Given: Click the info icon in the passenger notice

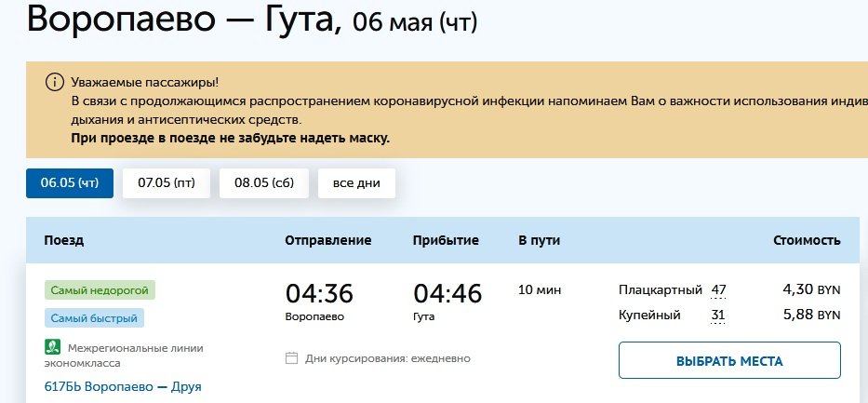Looking at the screenshot, I should [54, 82].
